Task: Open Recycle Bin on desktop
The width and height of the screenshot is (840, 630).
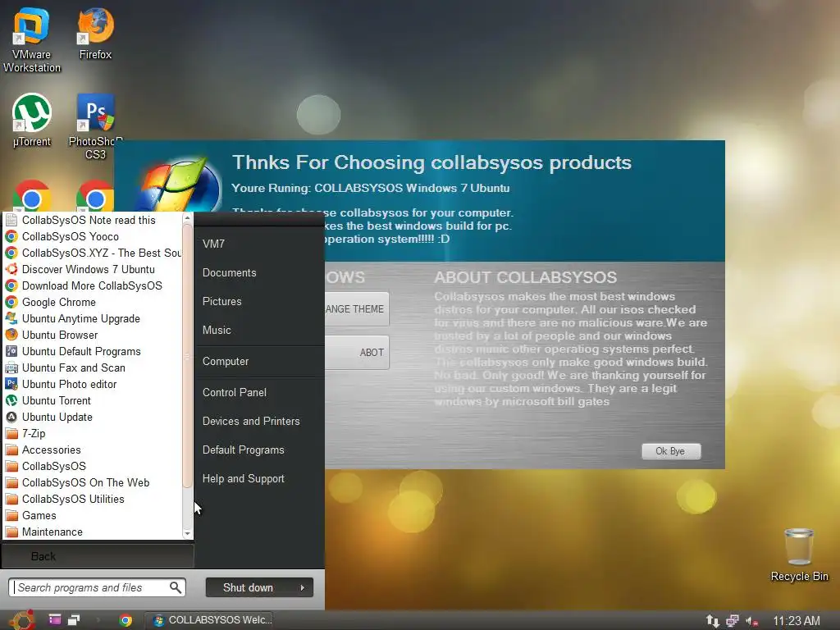Action: coord(799,555)
